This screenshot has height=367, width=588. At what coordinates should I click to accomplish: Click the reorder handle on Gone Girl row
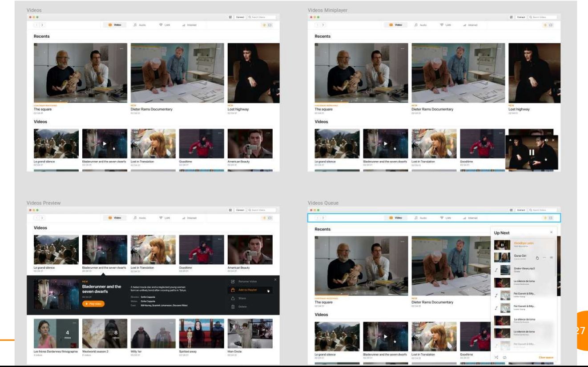click(x=551, y=257)
